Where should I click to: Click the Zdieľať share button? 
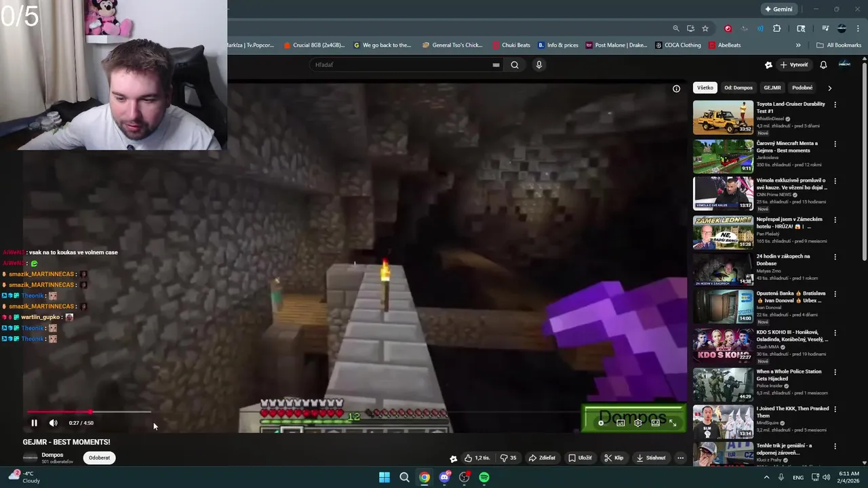pyautogui.click(x=542, y=457)
